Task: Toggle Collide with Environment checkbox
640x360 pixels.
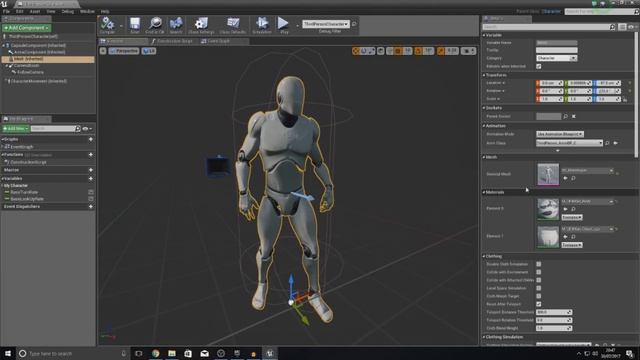Action: pyautogui.click(x=539, y=272)
